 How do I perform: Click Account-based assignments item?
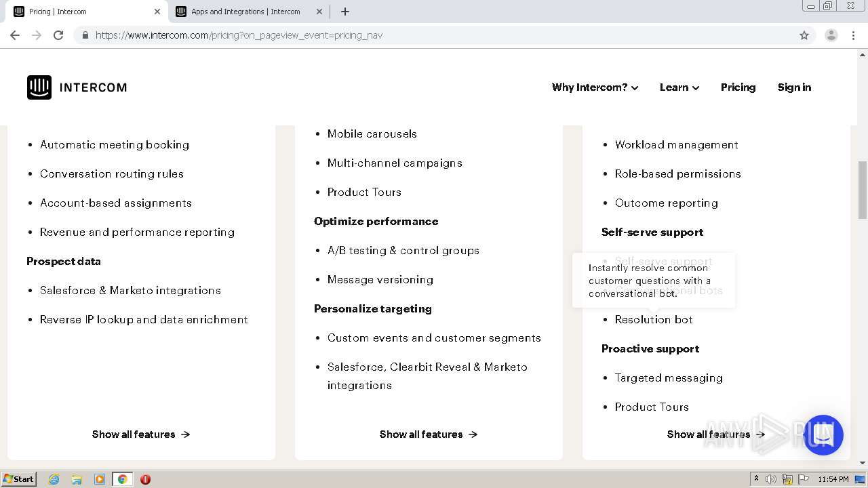116,203
